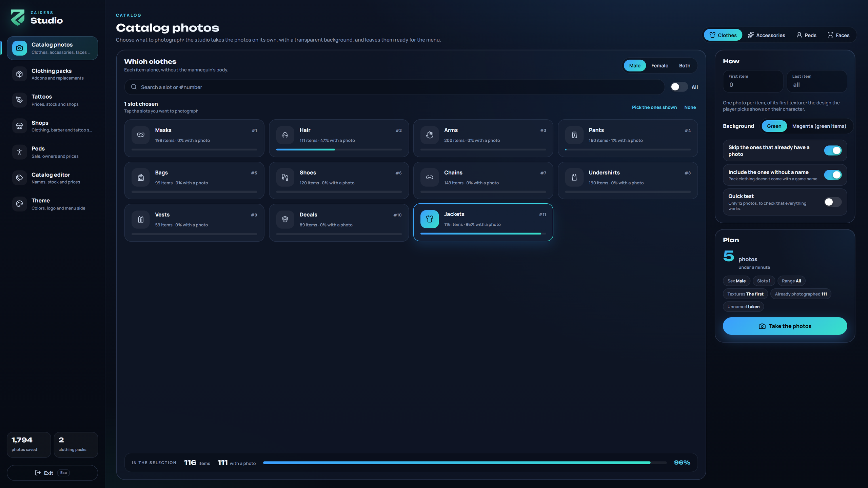Image resolution: width=868 pixels, height=488 pixels.
Task: Switch to the Accessories tab
Action: point(766,35)
